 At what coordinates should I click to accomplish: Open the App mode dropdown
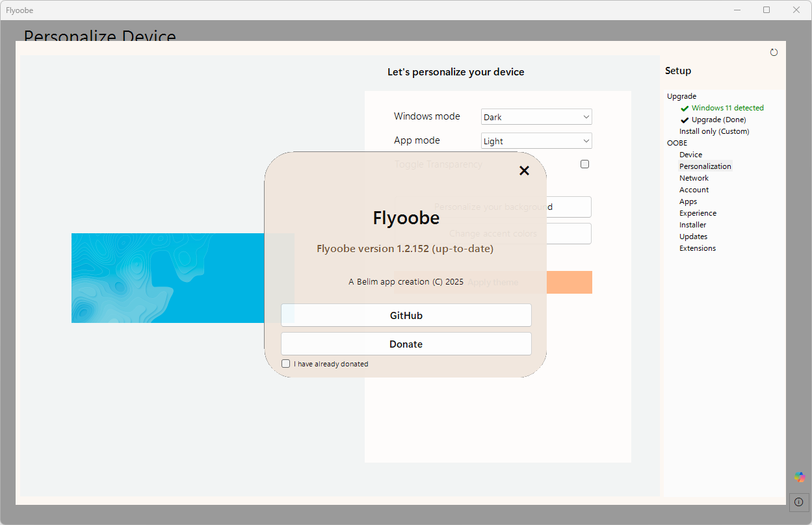536,141
